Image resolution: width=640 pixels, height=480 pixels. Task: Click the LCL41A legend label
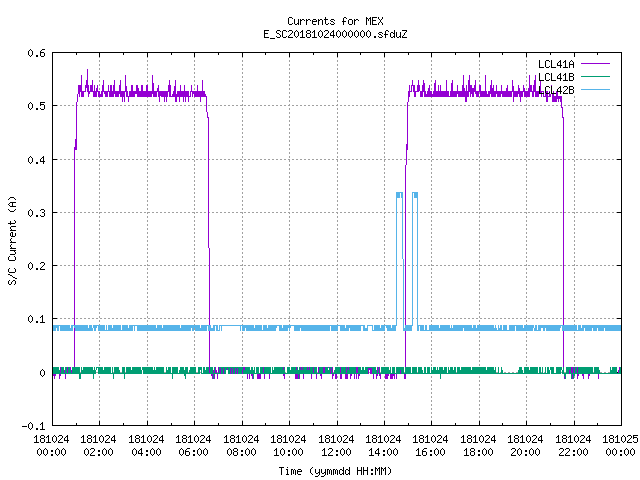(556, 64)
